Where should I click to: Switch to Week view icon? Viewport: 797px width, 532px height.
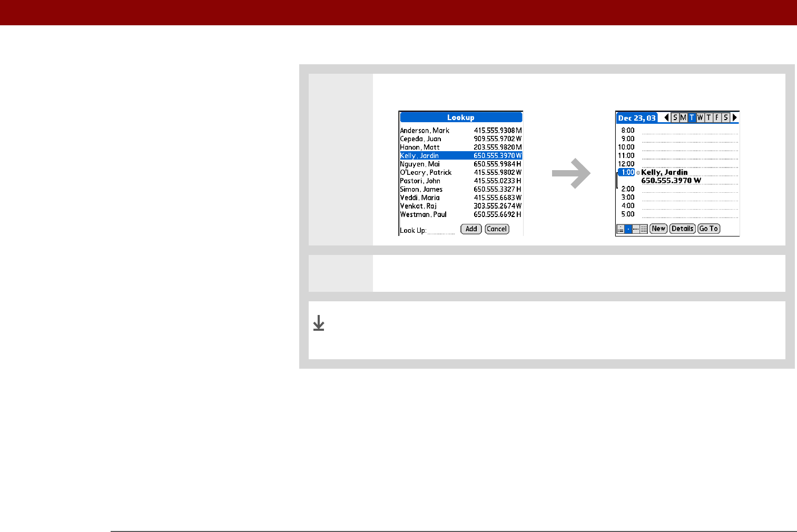coord(636,229)
